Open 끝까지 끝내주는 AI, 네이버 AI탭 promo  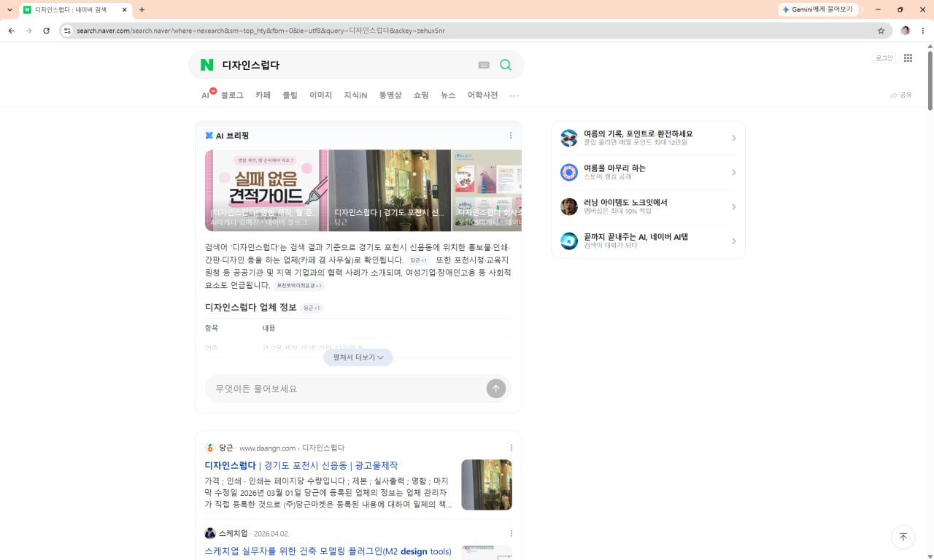pyautogui.click(x=648, y=241)
